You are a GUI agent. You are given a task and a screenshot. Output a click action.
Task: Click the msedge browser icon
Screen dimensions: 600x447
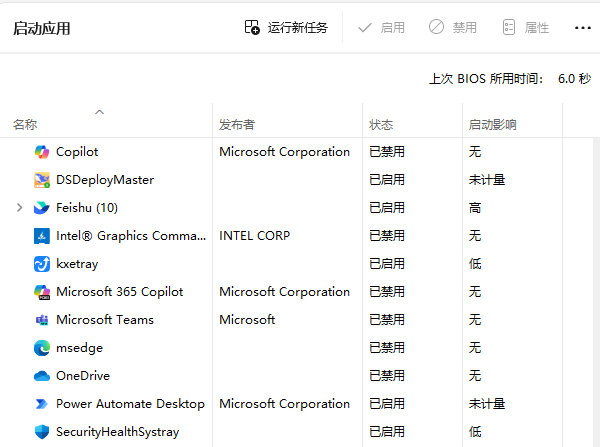tap(42, 348)
